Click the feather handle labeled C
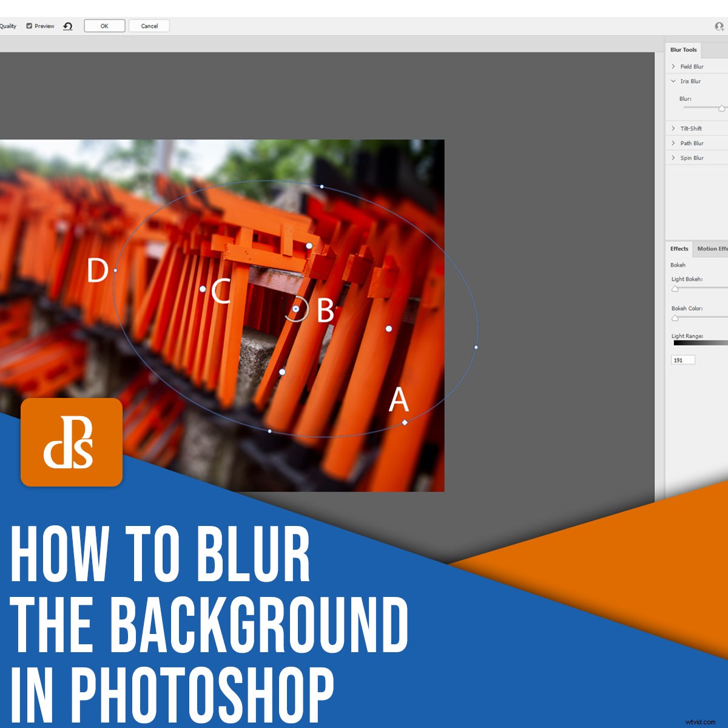728x728 pixels. (x=203, y=289)
